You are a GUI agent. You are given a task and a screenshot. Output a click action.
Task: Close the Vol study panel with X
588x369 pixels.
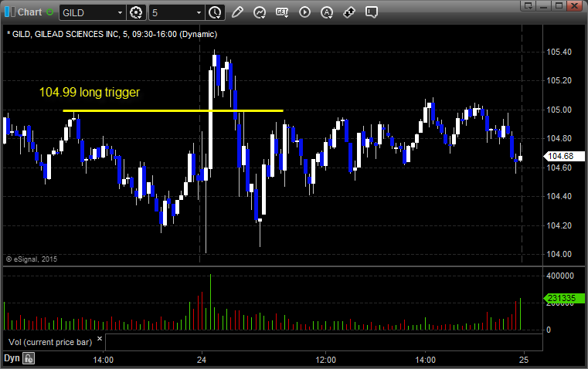point(100,339)
